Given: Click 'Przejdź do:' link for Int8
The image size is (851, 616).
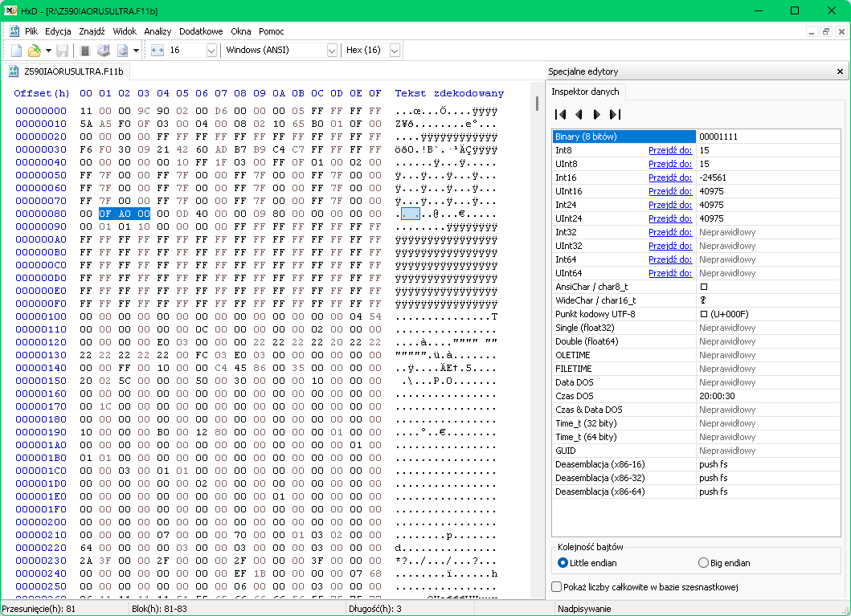Looking at the screenshot, I should (x=670, y=150).
